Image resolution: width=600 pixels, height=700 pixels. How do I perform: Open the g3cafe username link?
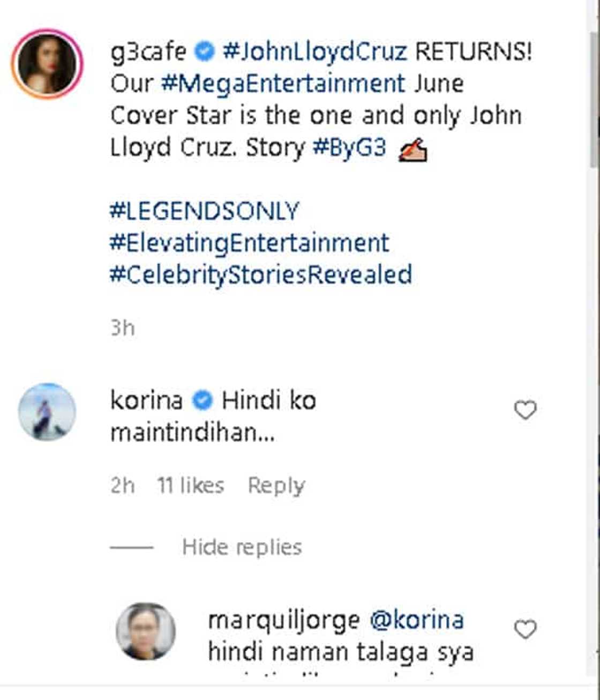click(148, 52)
